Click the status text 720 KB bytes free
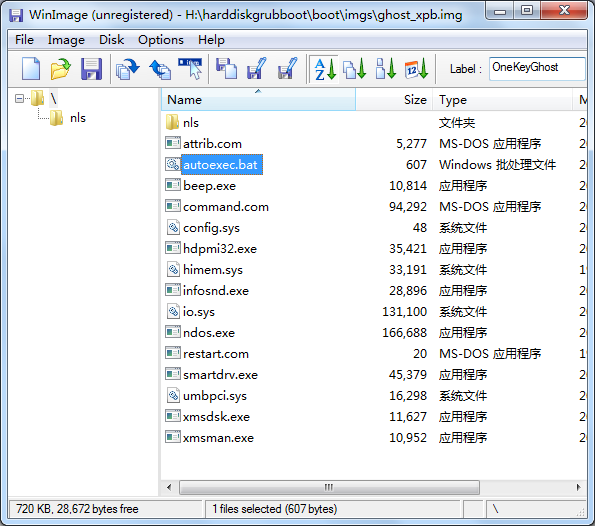The height and width of the screenshot is (526, 595). [x=77, y=509]
